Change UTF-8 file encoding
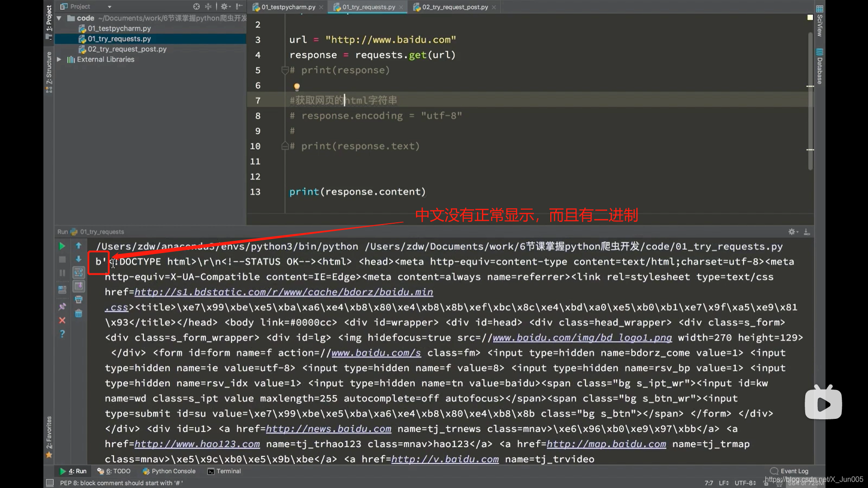This screenshot has height=488, width=868. pos(745,483)
